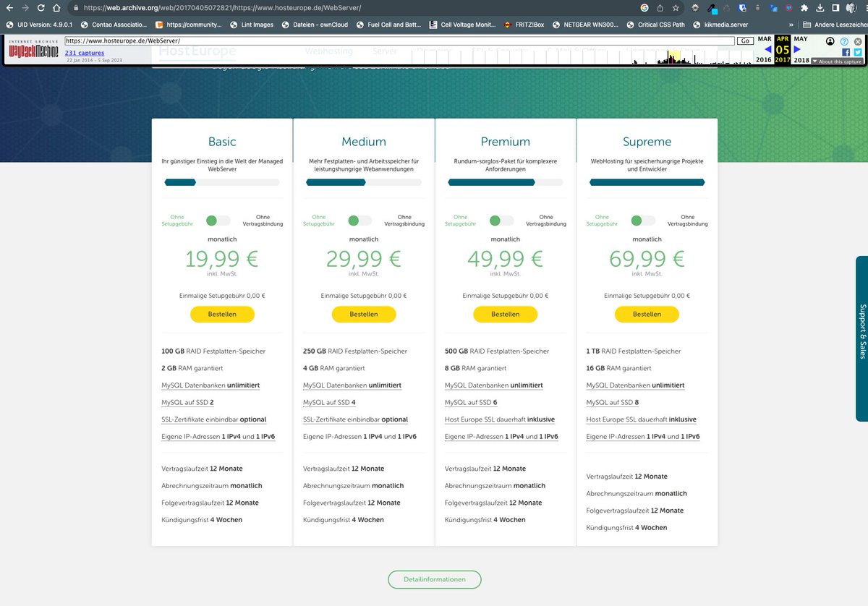
Task: Open the blue shield extension icon
Action: coord(743,8)
